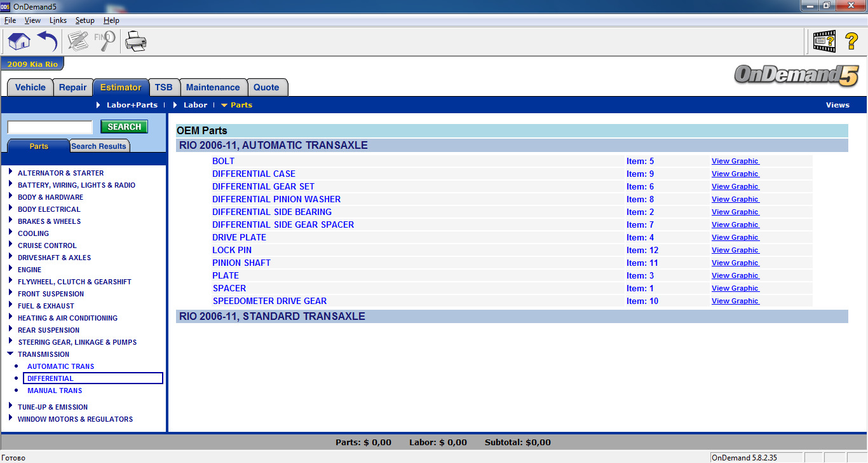Image resolution: width=868 pixels, height=463 pixels.
Task: Open the LOCK PIN part
Action: [232, 250]
